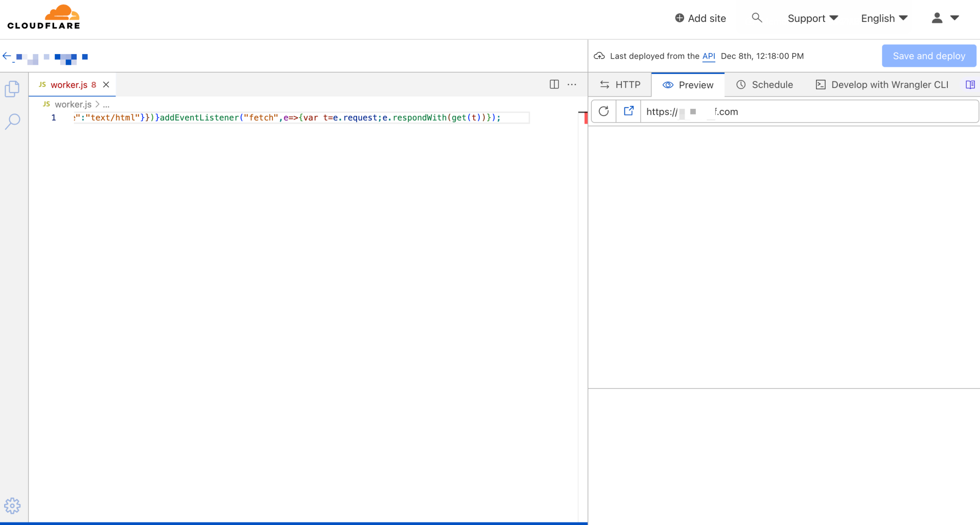Split the editor with the split icon
The width and height of the screenshot is (980, 525).
[x=554, y=84]
